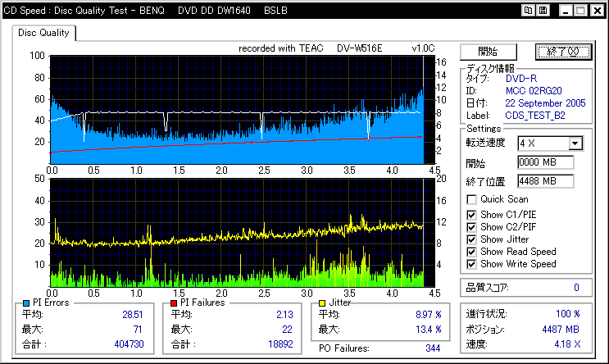This screenshot has height=364, width=609.
Task: Click the 開始 (start) button
Action: pos(489,52)
